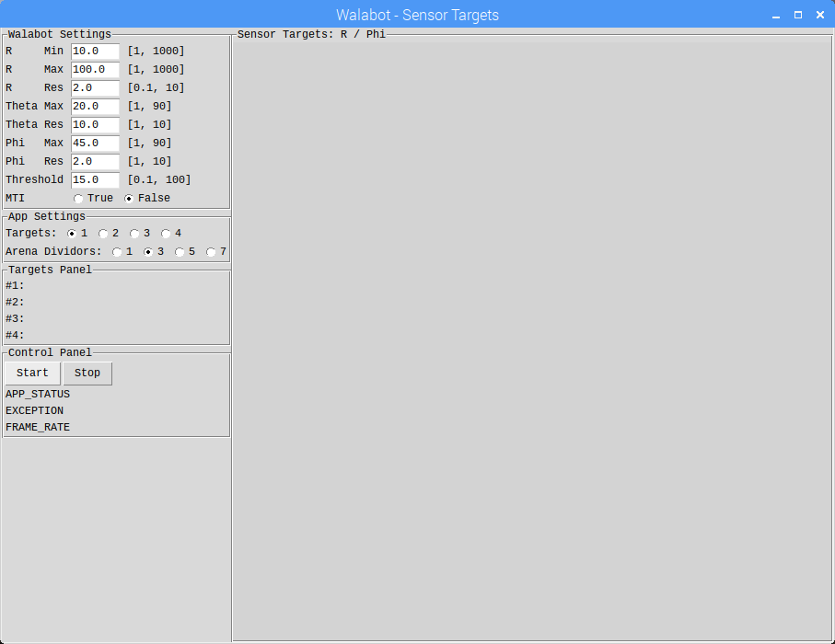Click target row #3: in Targets Panel

[15, 319]
